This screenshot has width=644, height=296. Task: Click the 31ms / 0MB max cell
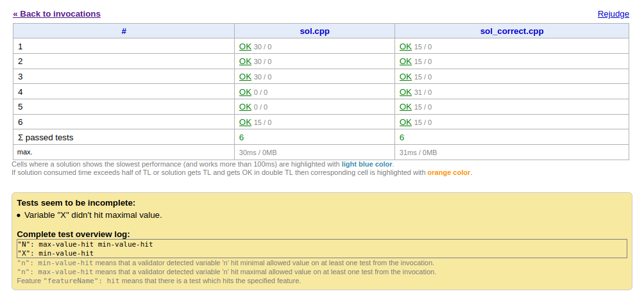[x=418, y=152]
